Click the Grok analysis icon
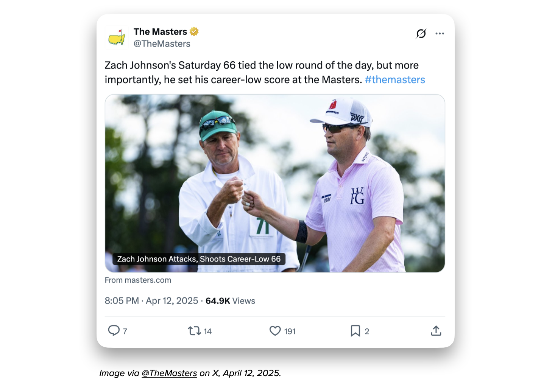This screenshot has height=392, width=555. [421, 33]
